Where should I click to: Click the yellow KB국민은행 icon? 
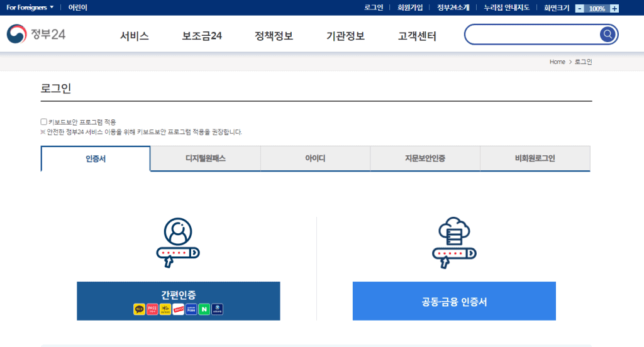click(x=165, y=309)
